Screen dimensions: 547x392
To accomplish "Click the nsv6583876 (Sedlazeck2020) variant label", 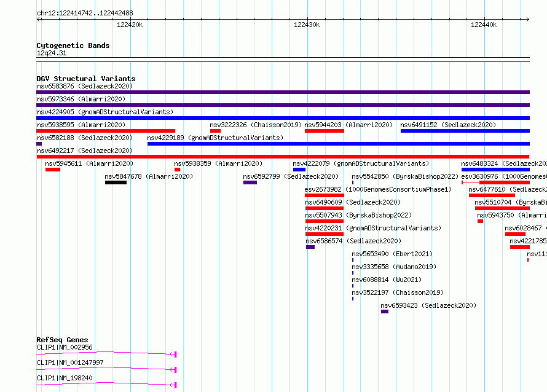I will pyautogui.click(x=85, y=86).
